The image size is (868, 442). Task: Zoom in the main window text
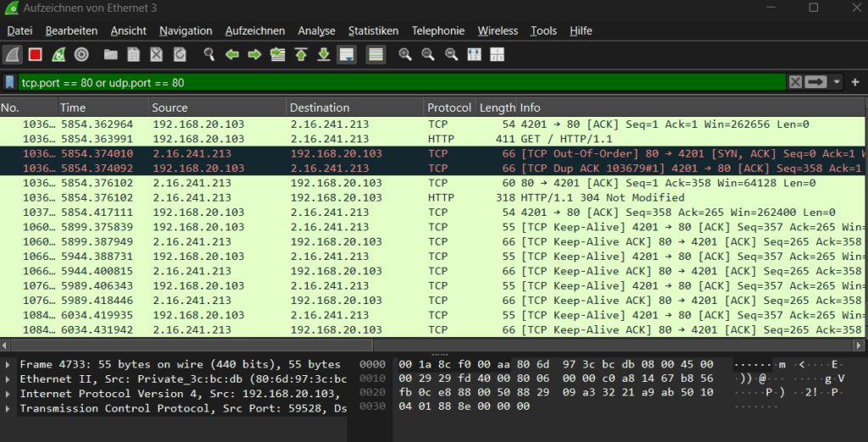[x=405, y=55]
